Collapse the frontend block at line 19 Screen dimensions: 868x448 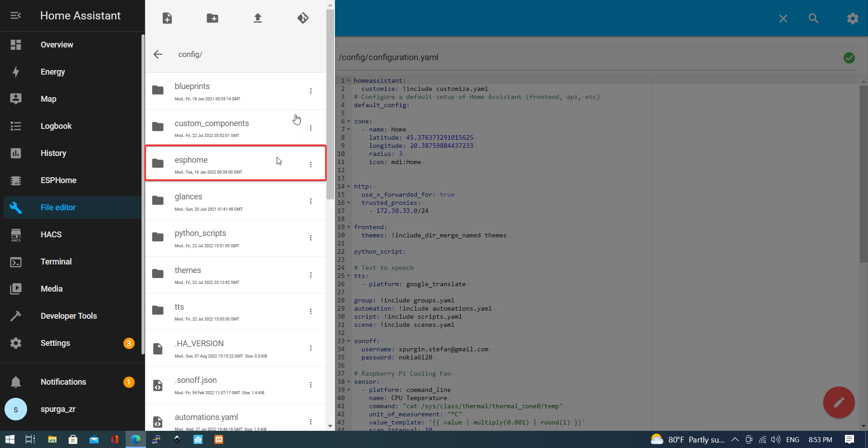[349, 227]
